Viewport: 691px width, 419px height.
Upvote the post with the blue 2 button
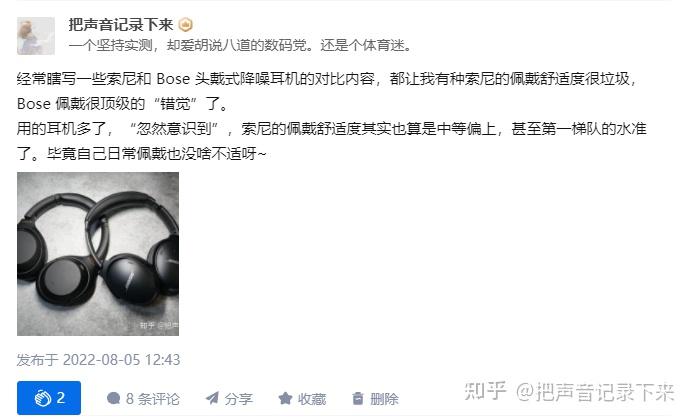(49, 398)
